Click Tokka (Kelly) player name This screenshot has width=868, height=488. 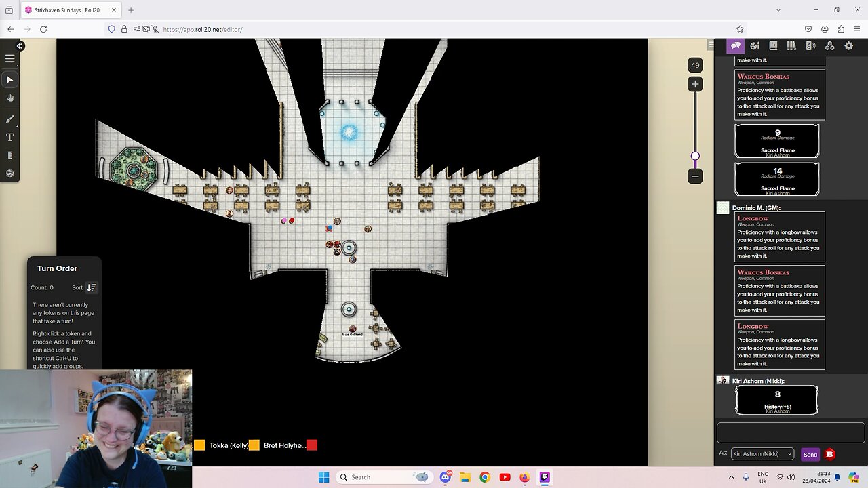click(x=229, y=445)
